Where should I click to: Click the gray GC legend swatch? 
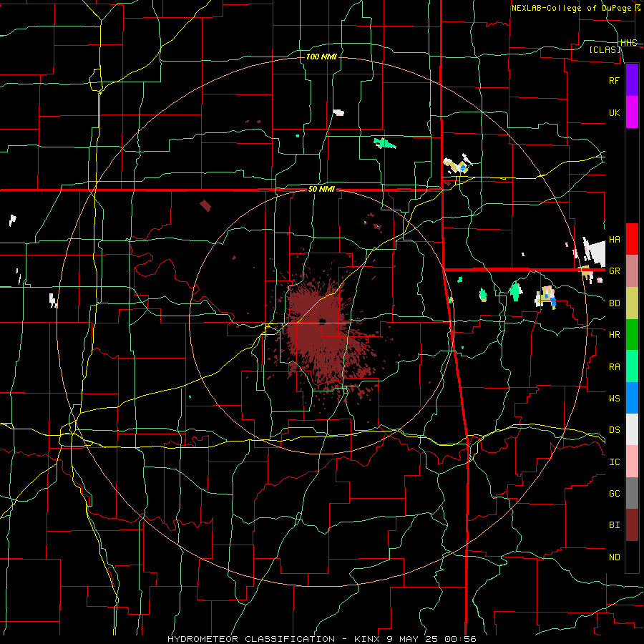[632, 493]
